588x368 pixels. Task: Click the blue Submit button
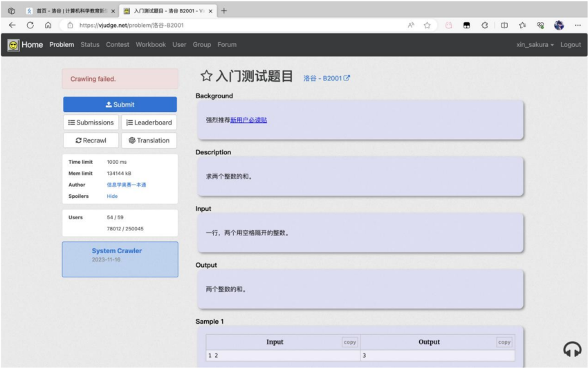[x=120, y=104]
